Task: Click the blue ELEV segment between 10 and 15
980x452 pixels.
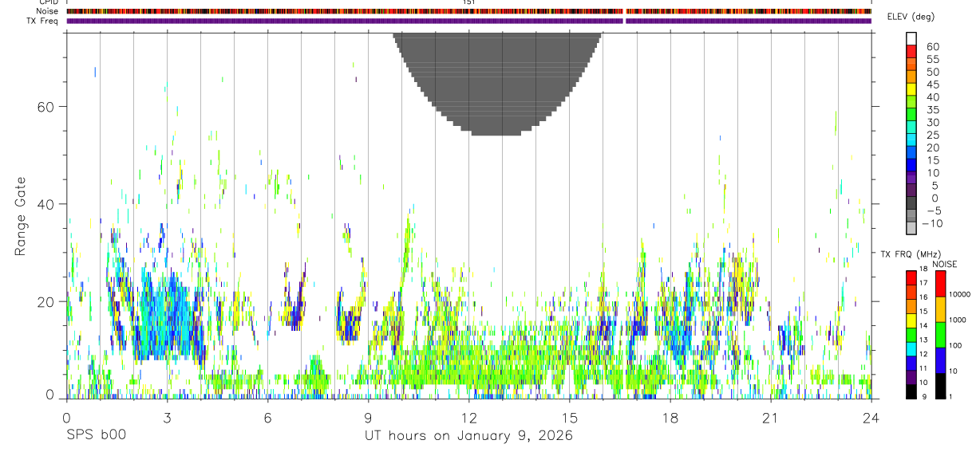Action: point(911,166)
